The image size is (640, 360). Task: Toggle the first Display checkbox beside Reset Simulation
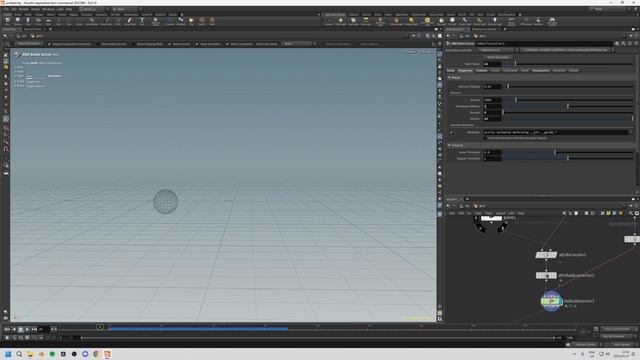pos(50,44)
